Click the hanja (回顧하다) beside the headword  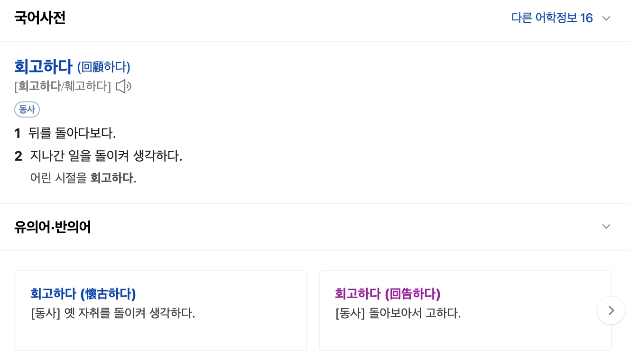(x=103, y=67)
